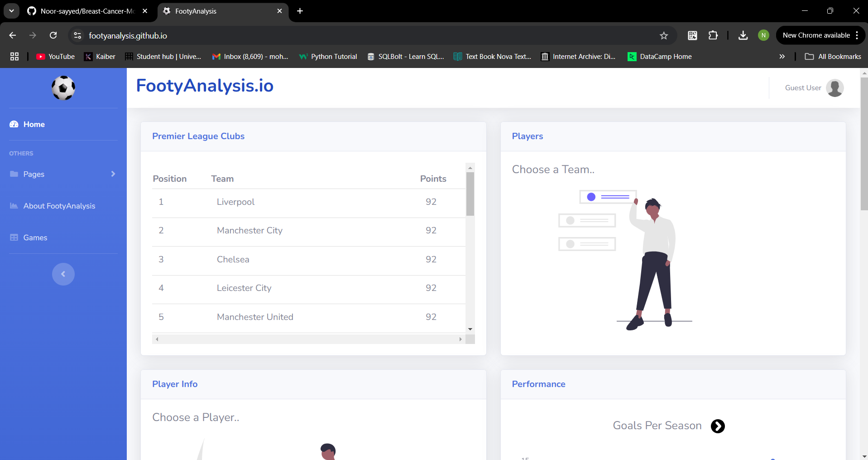
Task: Click the soccer ball logo in sidebar
Action: [x=63, y=88]
